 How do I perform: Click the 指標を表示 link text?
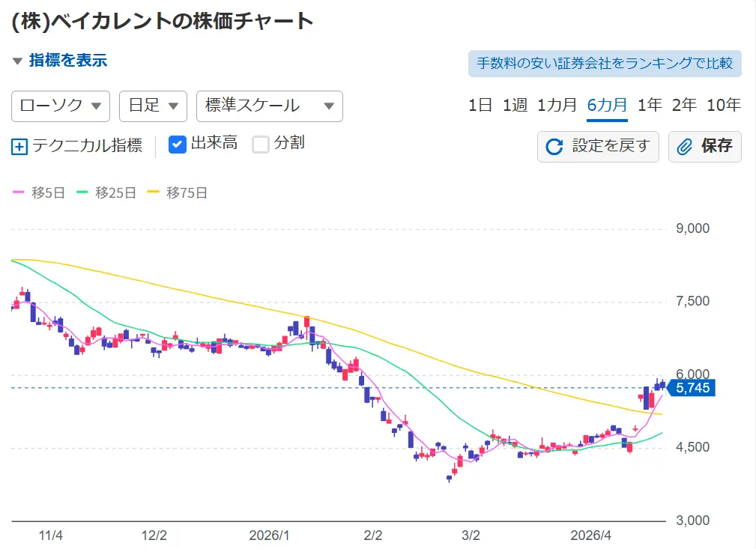click(x=68, y=61)
